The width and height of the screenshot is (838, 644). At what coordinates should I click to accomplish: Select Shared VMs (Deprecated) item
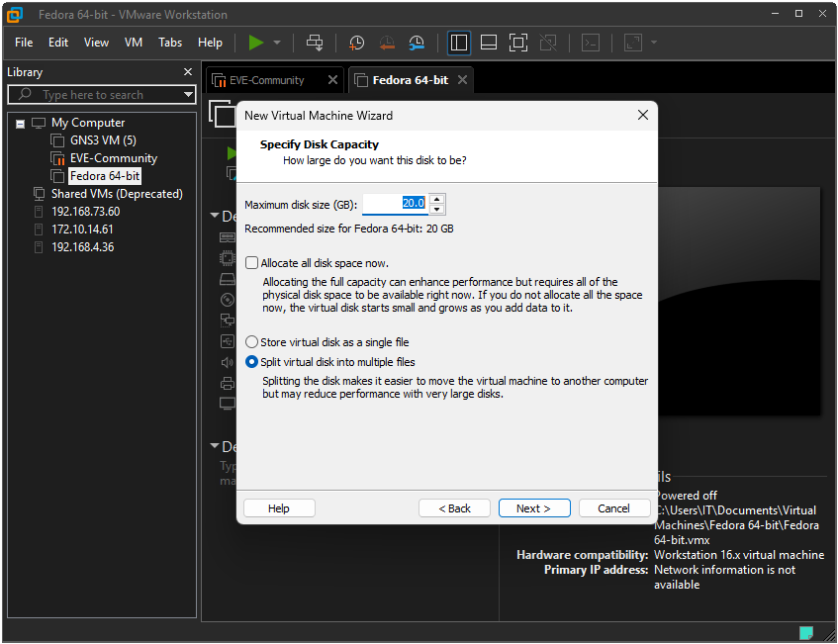click(117, 194)
